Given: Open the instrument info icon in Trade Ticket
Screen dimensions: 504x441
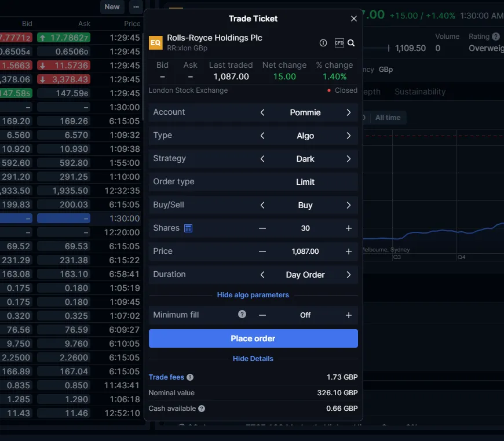Looking at the screenshot, I should [x=323, y=43].
